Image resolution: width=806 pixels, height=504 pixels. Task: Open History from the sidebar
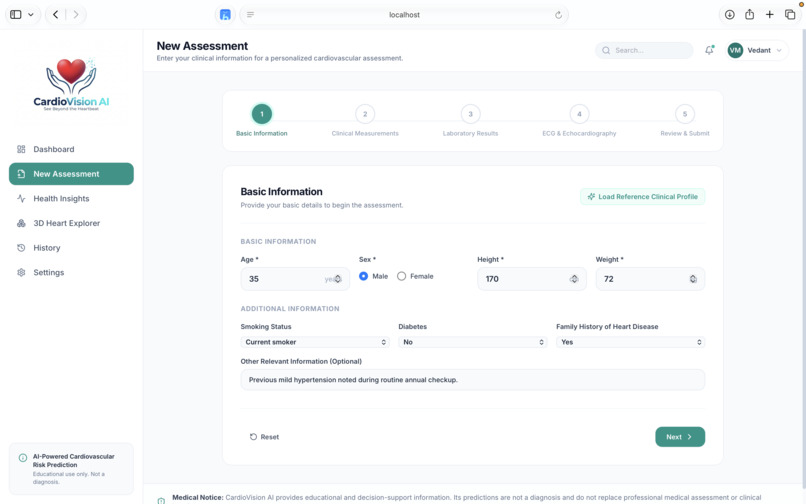pos(71,248)
